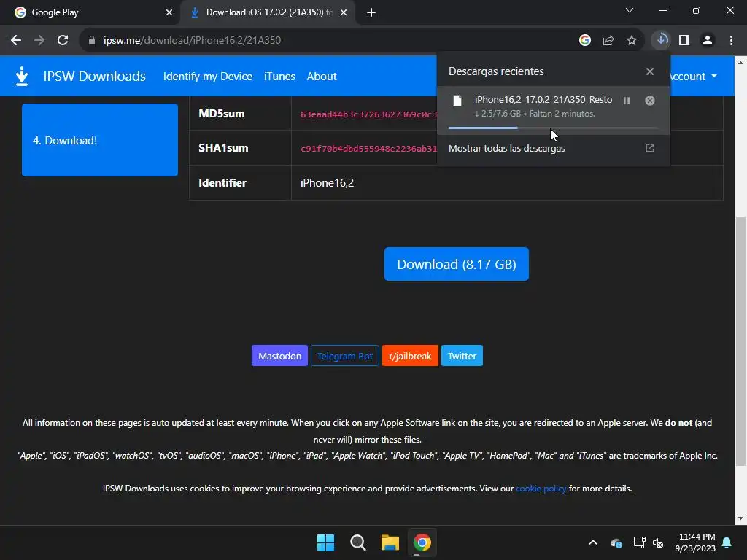This screenshot has width=747, height=560.
Task: Open the Chrome profile menu
Action: pos(708,41)
